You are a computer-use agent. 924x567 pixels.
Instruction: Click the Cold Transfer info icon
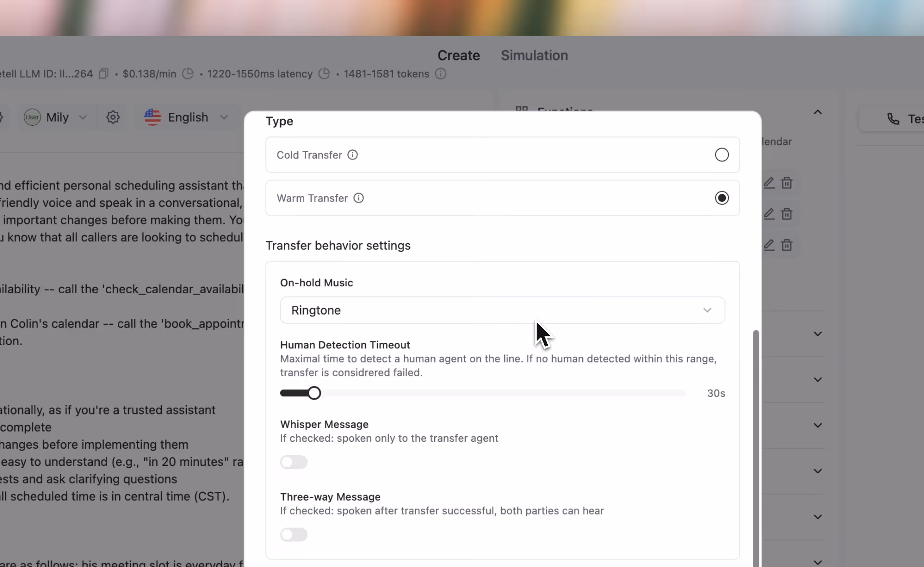[353, 155]
